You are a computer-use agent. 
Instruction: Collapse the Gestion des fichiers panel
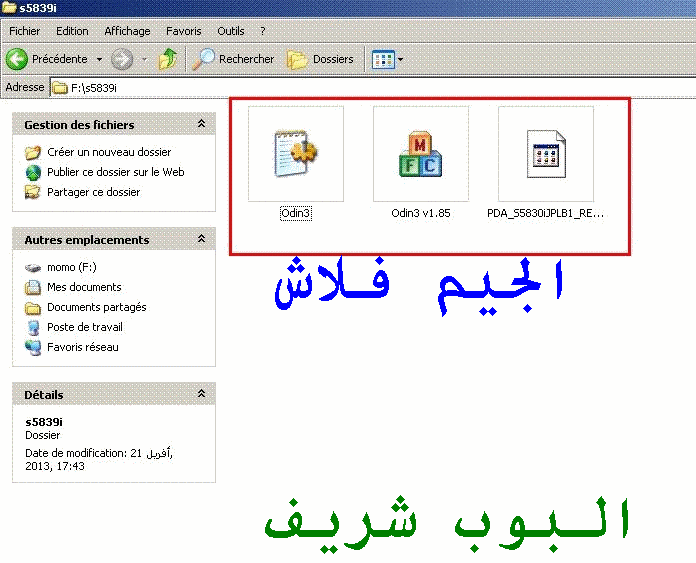click(202, 124)
